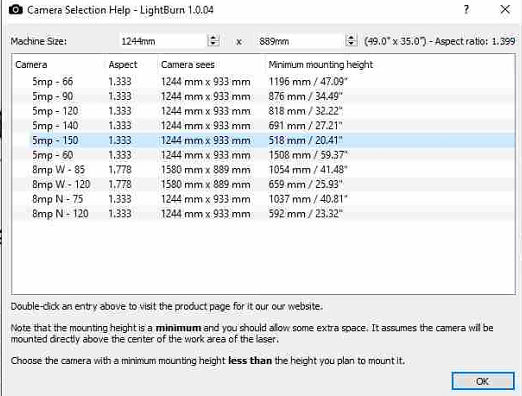This screenshot has width=522, height=396.
Task: Click the 691 mm / 27.21" height value
Action: tap(305, 126)
